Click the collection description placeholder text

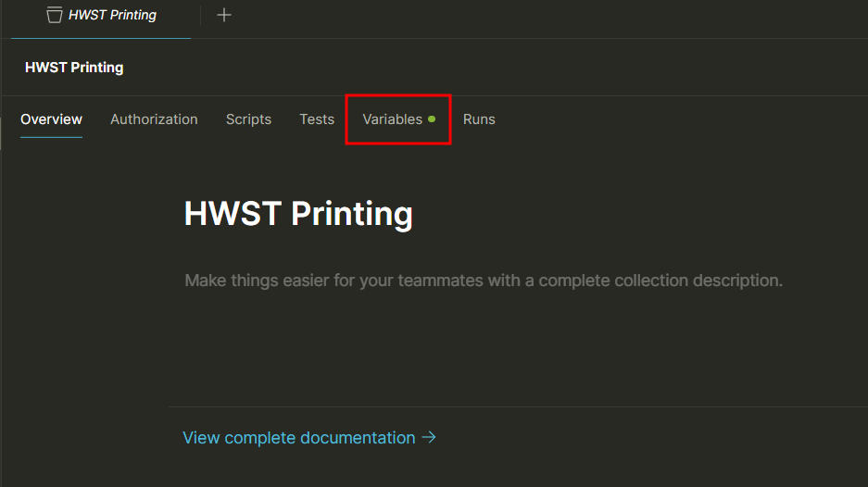tap(484, 280)
